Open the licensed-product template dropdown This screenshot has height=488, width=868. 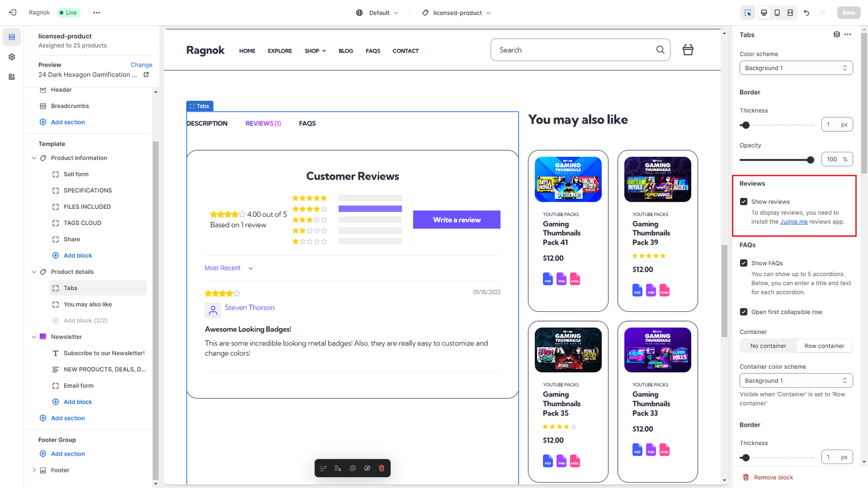(457, 12)
